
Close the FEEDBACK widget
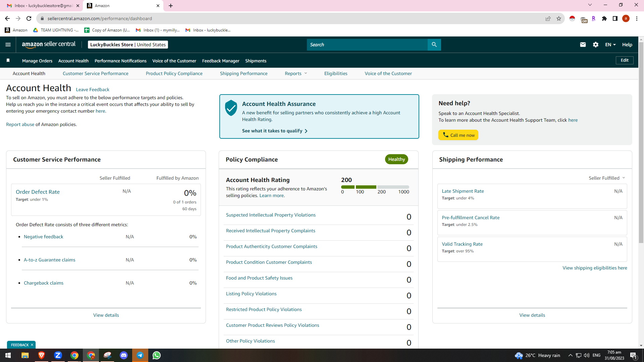[32, 345]
